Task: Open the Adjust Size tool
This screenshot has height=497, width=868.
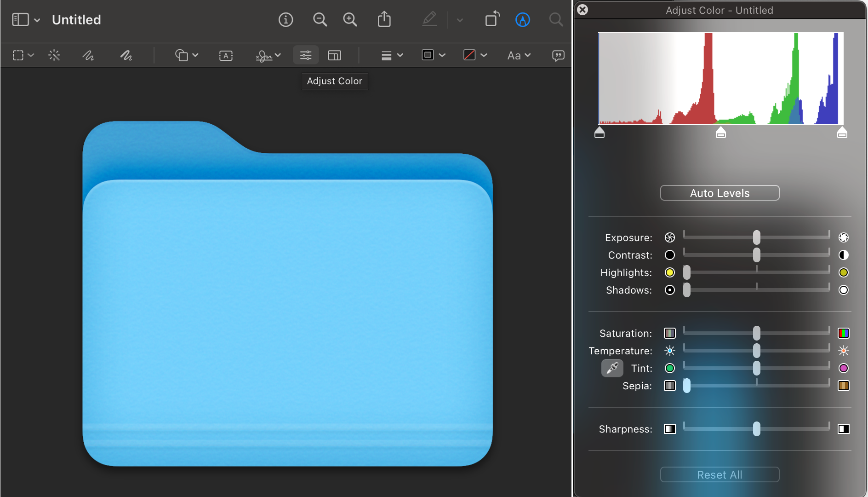Action: (x=334, y=56)
